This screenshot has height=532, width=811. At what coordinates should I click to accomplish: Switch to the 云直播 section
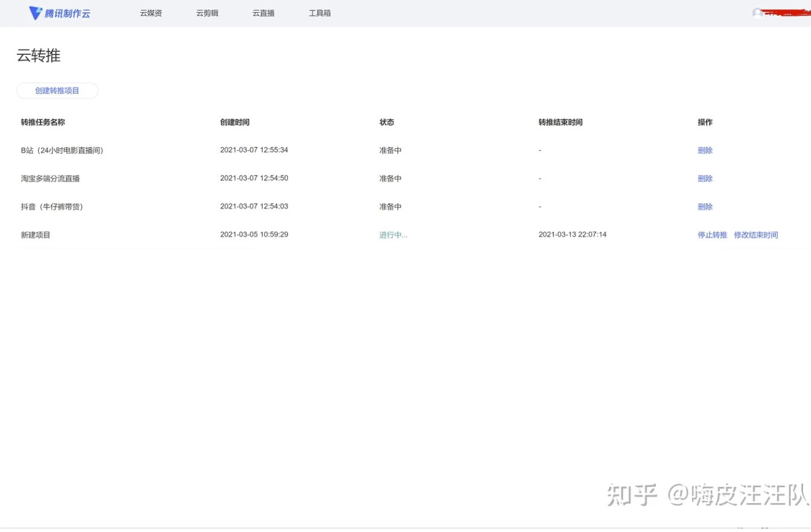263,13
